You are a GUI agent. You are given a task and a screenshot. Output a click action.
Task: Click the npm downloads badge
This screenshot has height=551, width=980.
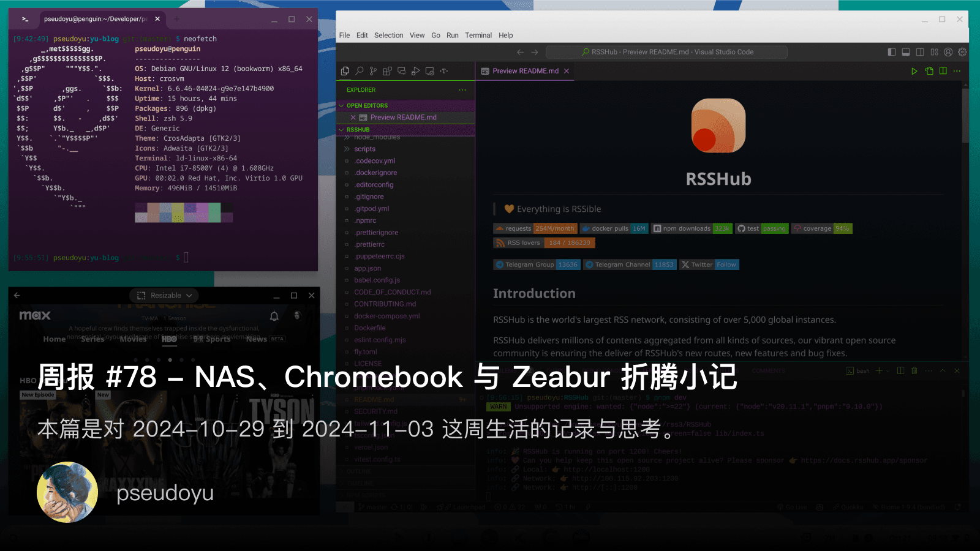(x=692, y=228)
